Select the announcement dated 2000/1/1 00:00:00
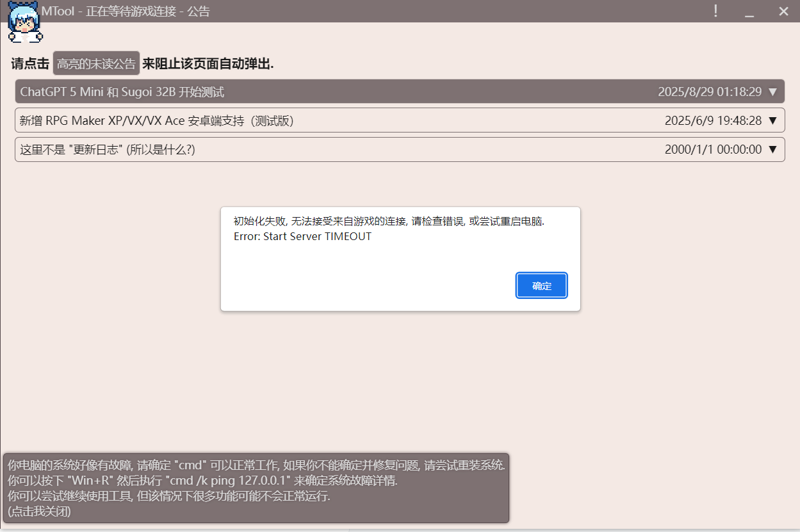This screenshot has height=532, width=800. coord(400,149)
